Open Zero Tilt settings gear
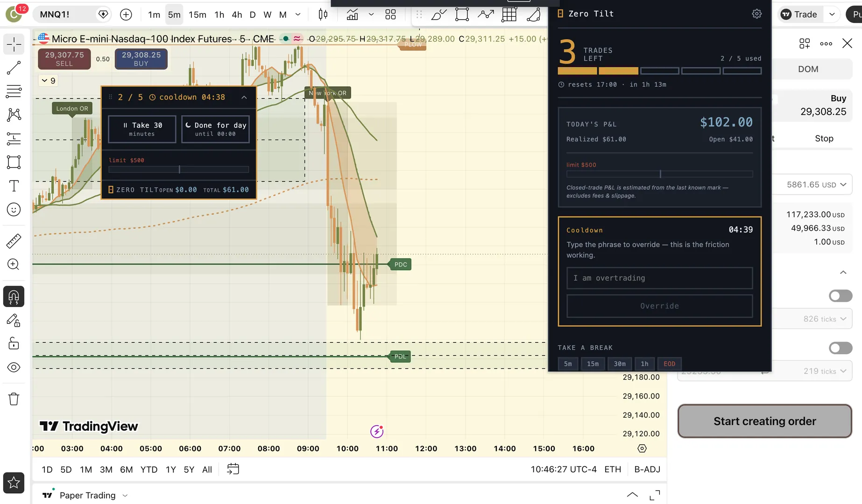This screenshot has width=862, height=504. point(756,14)
